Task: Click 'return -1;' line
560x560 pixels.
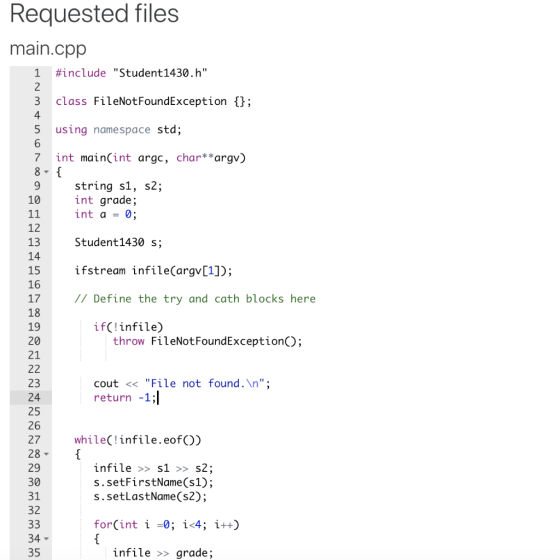Action: point(125,398)
